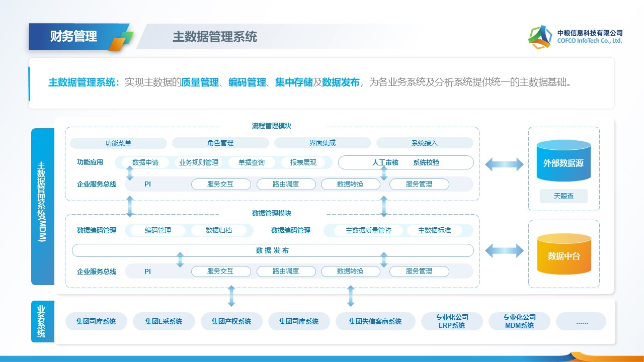
Task: Click the 数据发布 wide bar
Action: pyautogui.click(x=273, y=250)
